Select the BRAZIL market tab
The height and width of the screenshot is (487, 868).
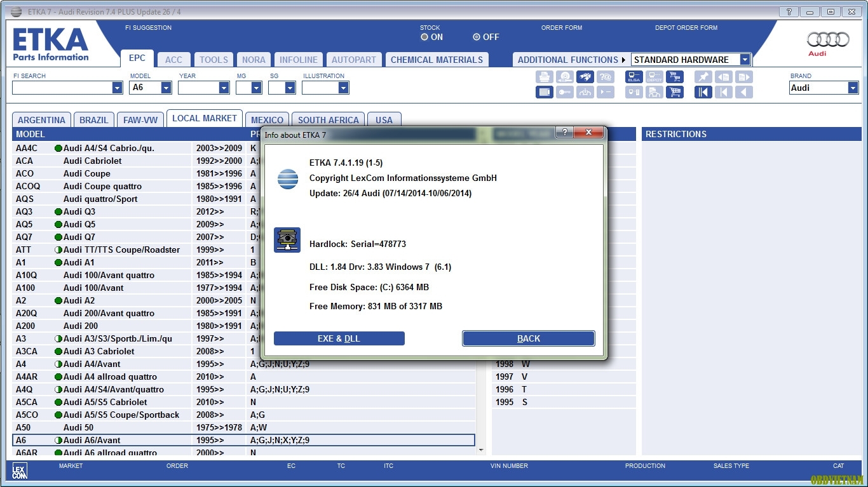click(x=94, y=120)
